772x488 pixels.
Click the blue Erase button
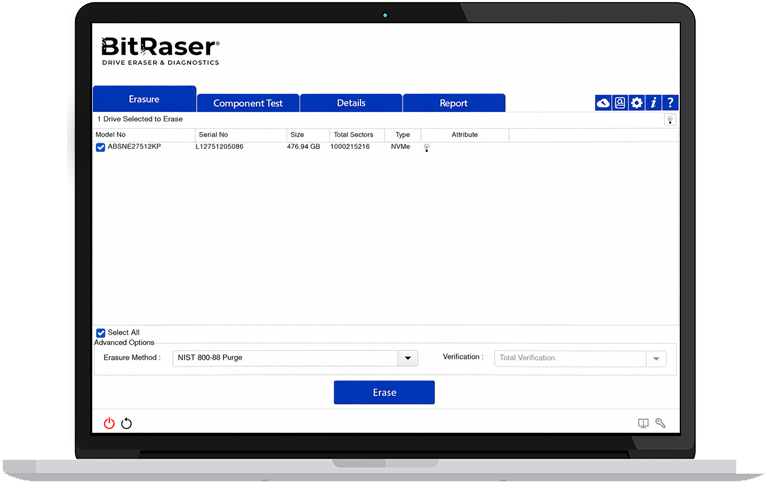(384, 392)
